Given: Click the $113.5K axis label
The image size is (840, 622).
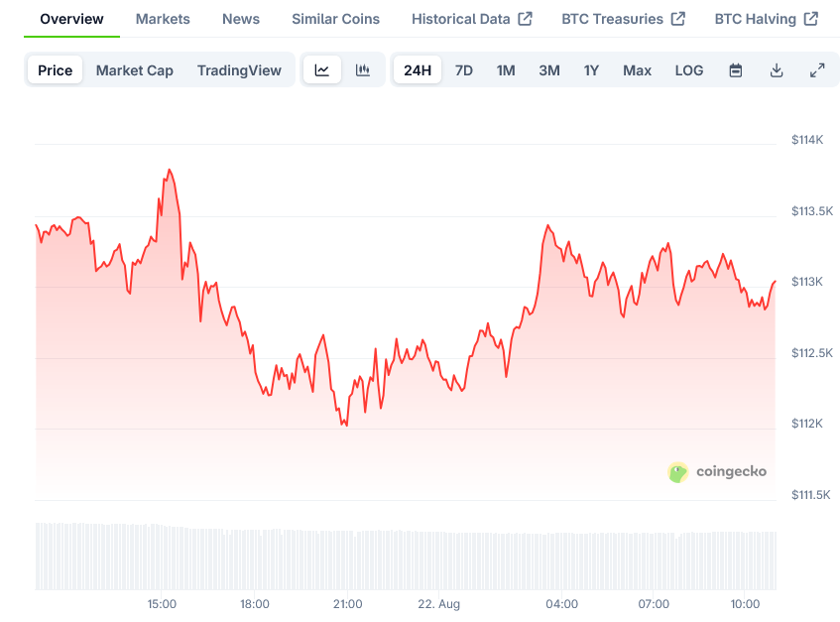Looking at the screenshot, I should tap(812, 211).
